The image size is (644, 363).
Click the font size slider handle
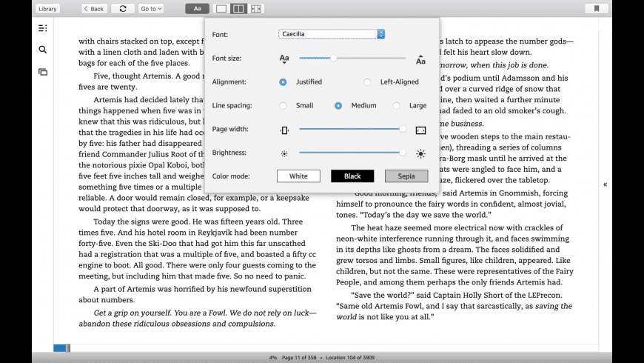[334, 58]
